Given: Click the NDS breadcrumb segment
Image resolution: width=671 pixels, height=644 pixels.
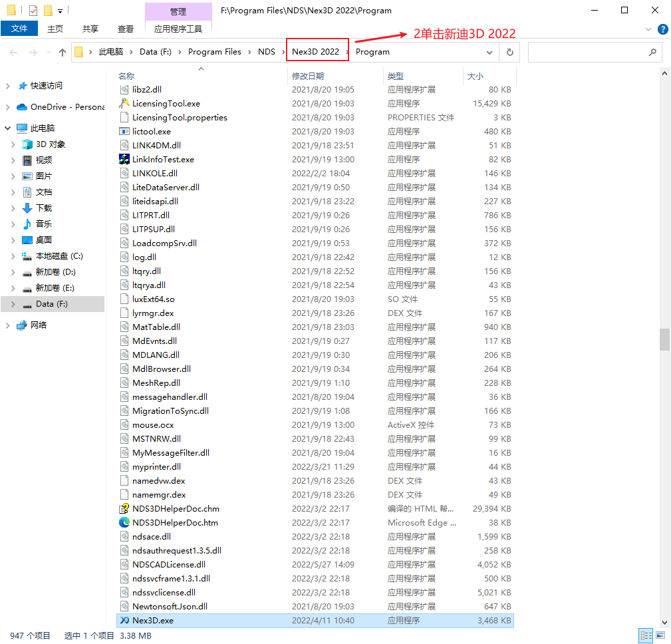Looking at the screenshot, I should pos(266,52).
